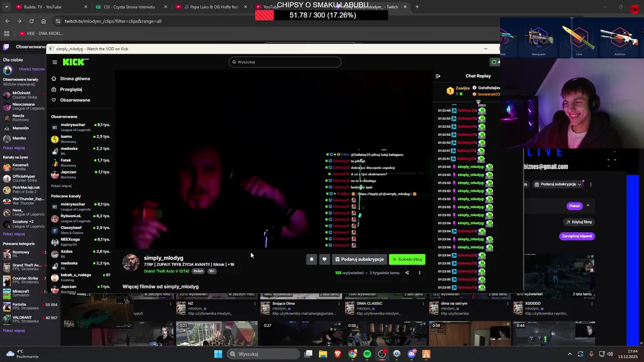Open Nieuczesana channel in Twitch sidebar

pyautogui.click(x=24, y=106)
